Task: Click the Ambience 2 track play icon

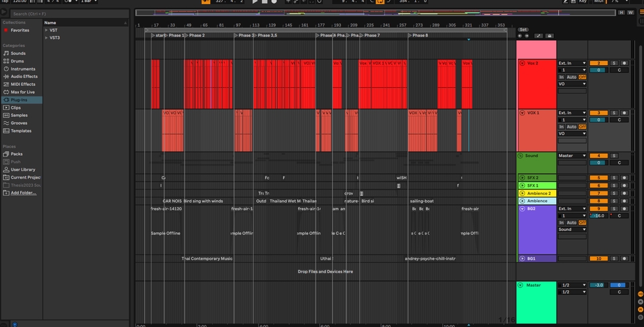Action: coord(522,193)
